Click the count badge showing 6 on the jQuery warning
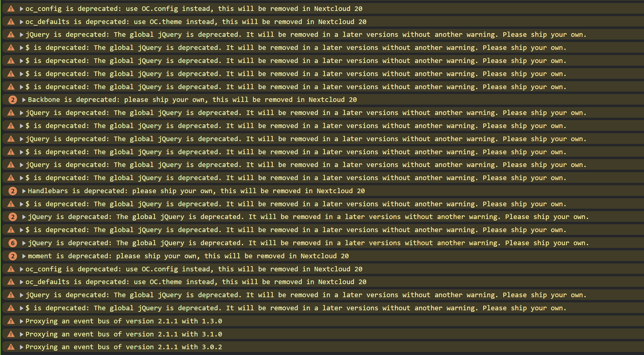 (12, 243)
